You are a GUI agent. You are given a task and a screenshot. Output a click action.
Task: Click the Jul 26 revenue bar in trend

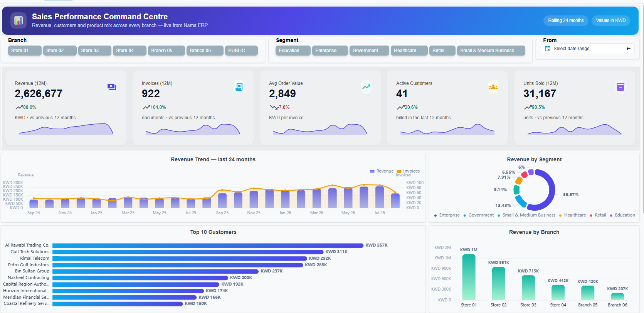[x=380, y=197]
